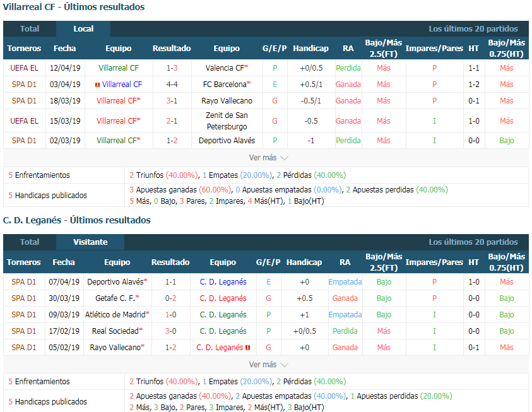Click C. D. Leganés in the Real Sociedad row
Image resolution: width=532 pixels, height=412 pixels.
[223, 331]
